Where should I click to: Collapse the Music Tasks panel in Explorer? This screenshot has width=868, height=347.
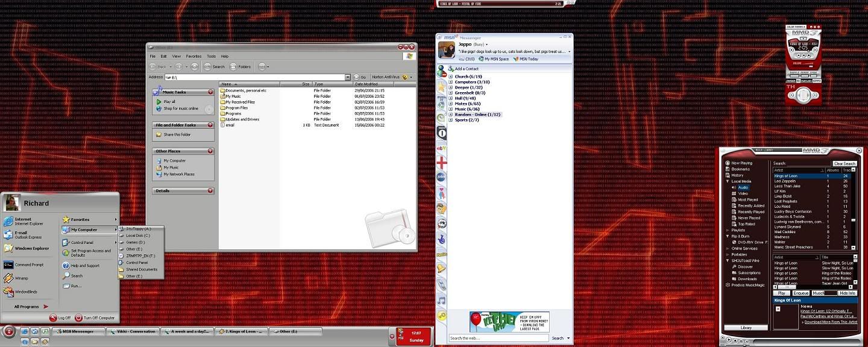click(210, 92)
